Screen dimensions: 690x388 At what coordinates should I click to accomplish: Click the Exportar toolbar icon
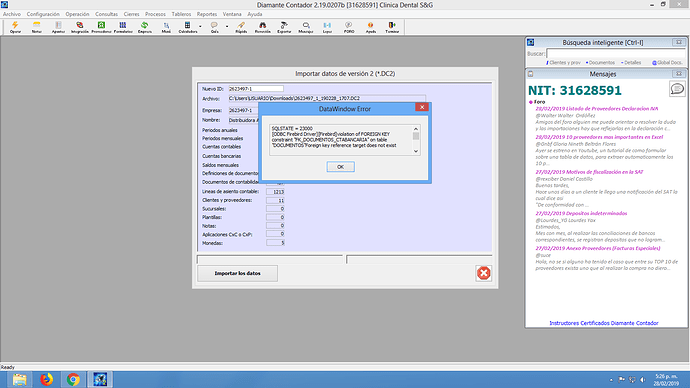pyautogui.click(x=284, y=27)
